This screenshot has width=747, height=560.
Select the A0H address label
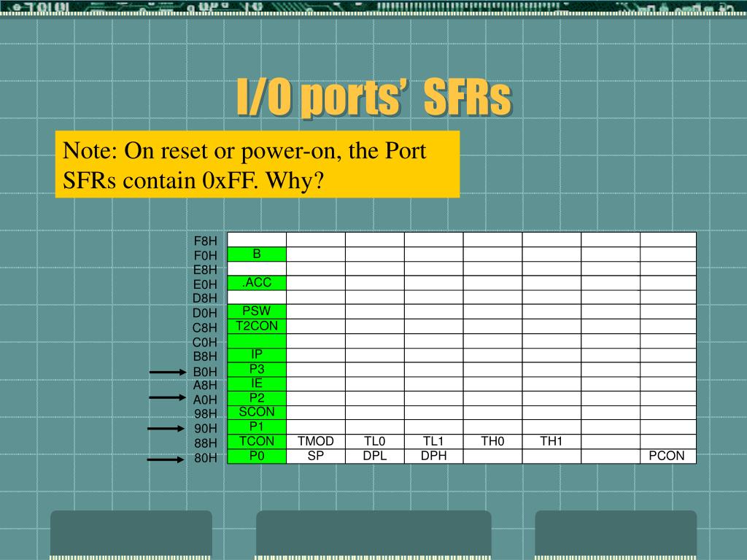pyautogui.click(x=205, y=400)
